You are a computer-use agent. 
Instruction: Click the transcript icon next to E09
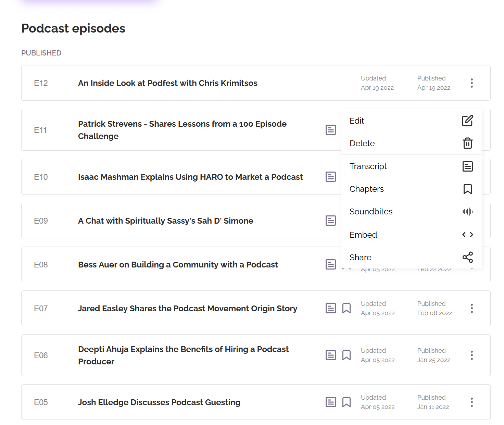[x=330, y=221]
